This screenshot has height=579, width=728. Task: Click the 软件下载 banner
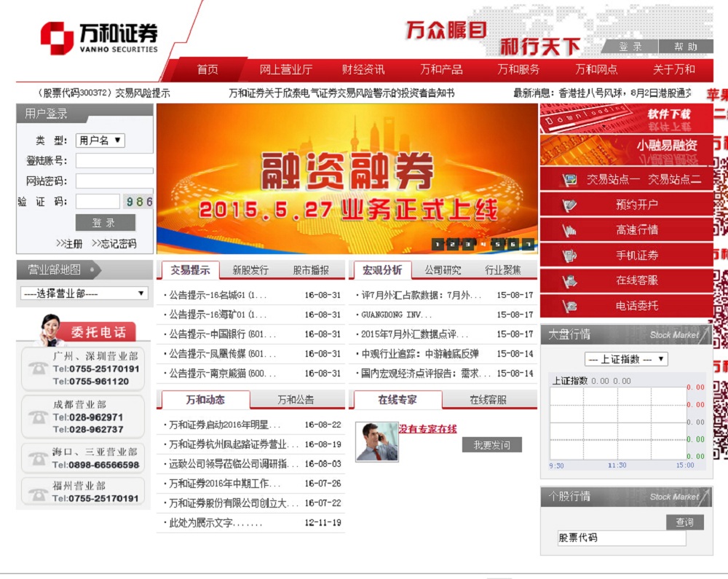click(x=626, y=119)
